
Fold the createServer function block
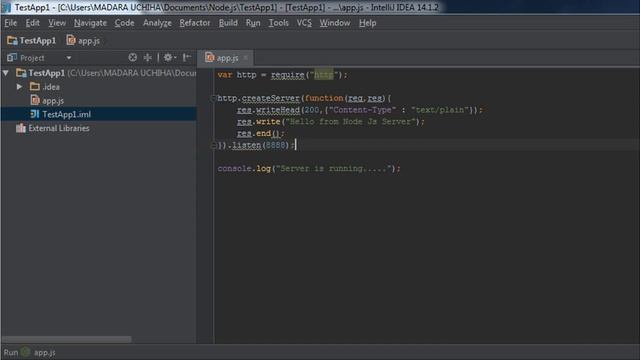[x=213, y=98]
